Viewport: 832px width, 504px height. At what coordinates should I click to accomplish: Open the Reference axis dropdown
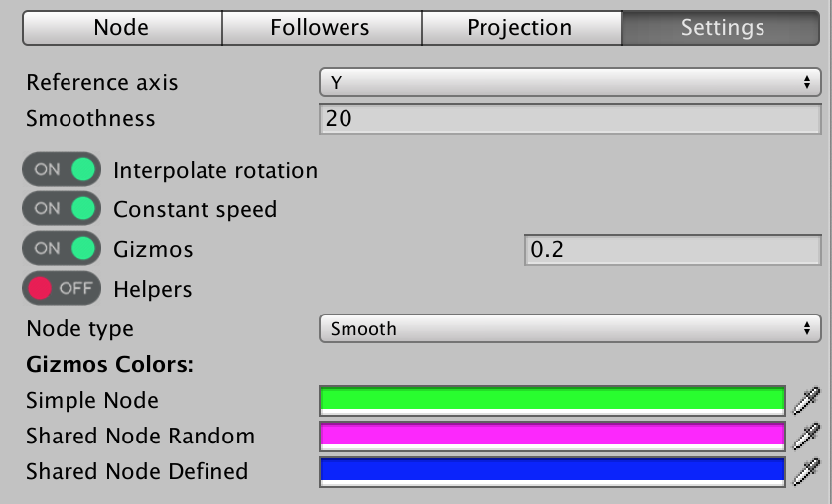(570, 82)
